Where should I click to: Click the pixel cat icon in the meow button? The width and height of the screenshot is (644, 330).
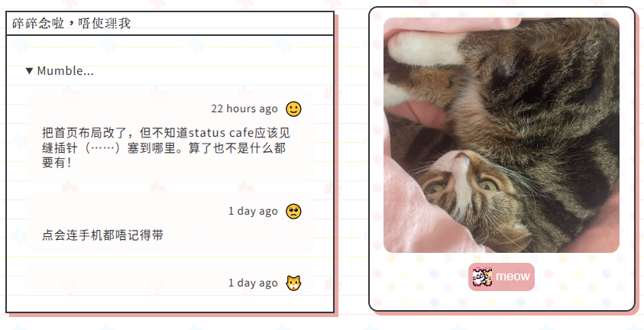point(482,277)
